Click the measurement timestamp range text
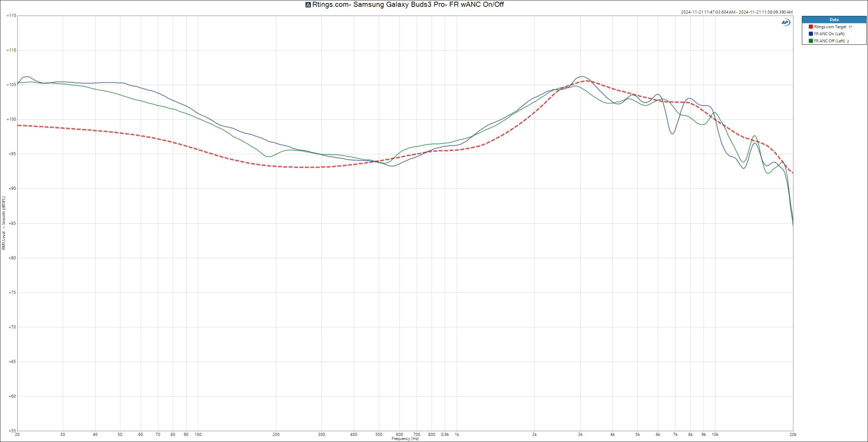This screenshot has width=868, height=442. tap(737, 12)
